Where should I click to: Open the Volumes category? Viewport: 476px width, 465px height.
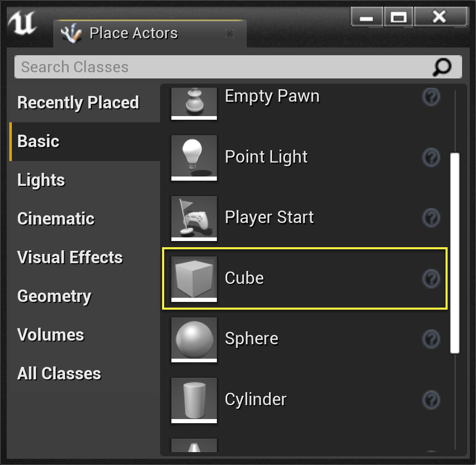coord(50,334)
